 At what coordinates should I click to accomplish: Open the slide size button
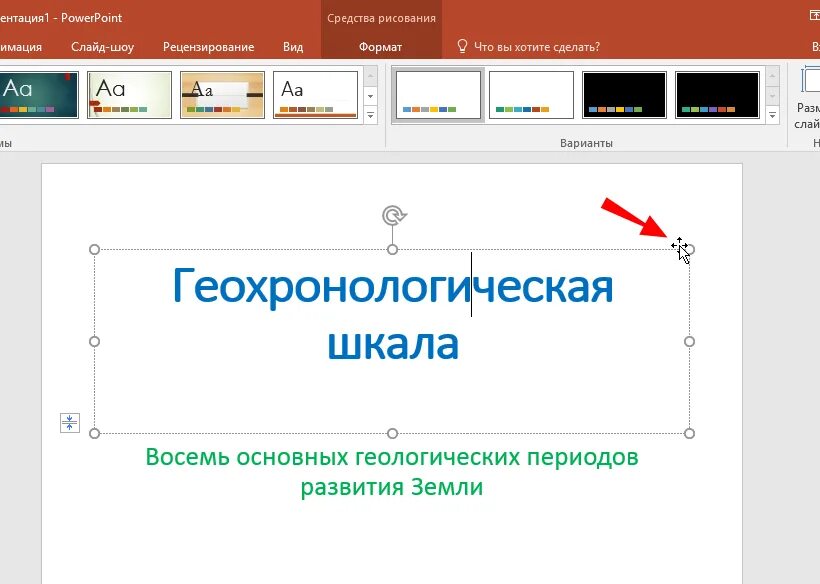[808, 99]
